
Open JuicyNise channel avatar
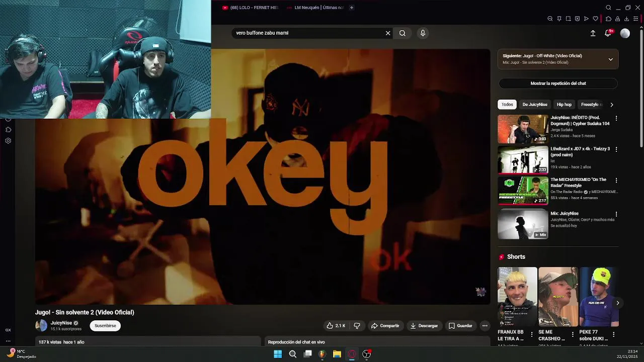pos(41,326)
